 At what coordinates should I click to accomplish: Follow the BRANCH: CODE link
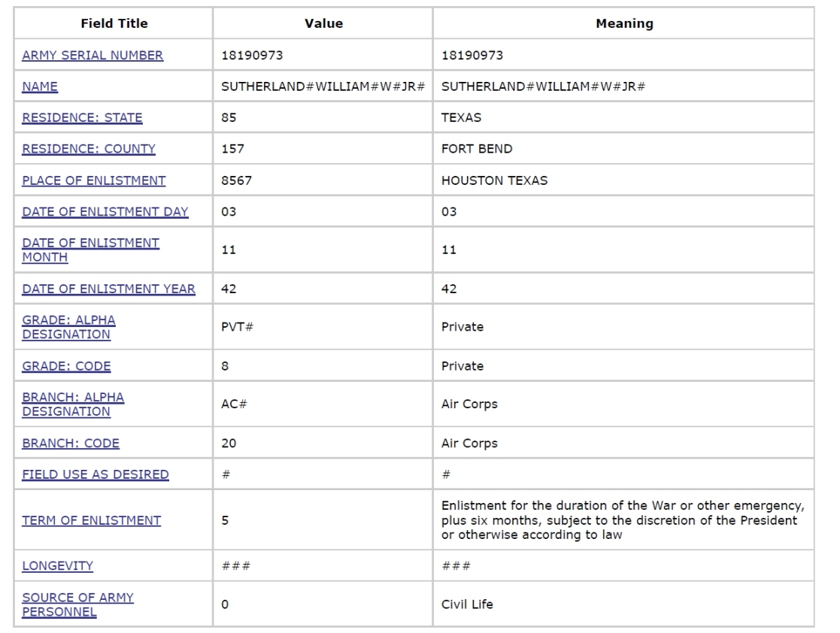click(71, 444)
